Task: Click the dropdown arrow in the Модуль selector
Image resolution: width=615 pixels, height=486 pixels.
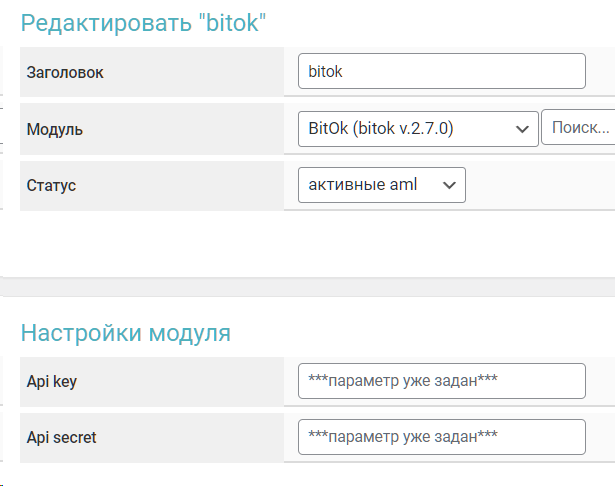Action: pyautogui.click(x=520, y=129)
